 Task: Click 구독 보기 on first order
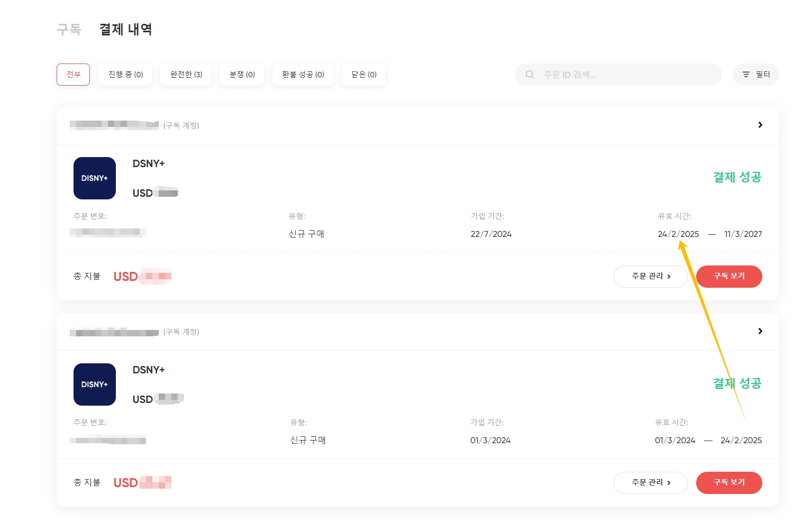tap(729, 277)
